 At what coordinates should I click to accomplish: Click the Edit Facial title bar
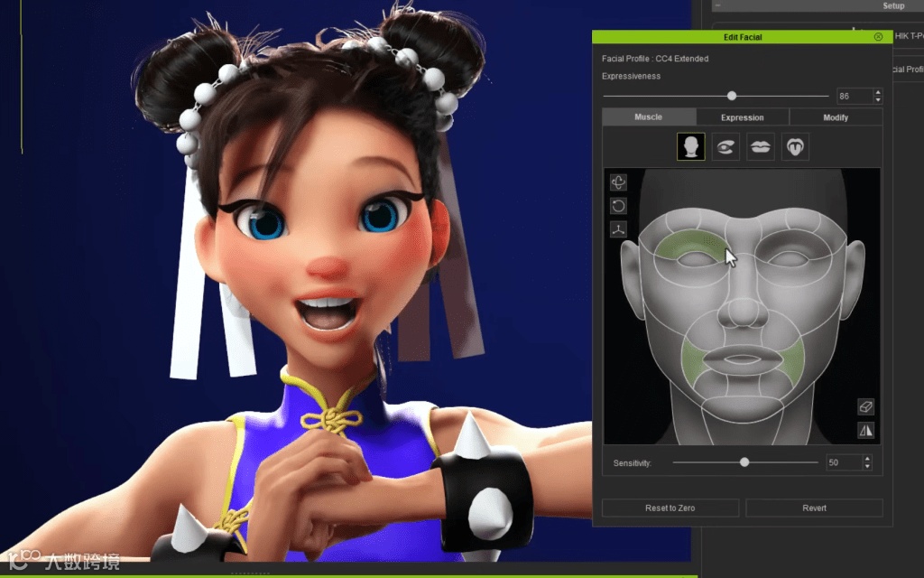[743, 36]
